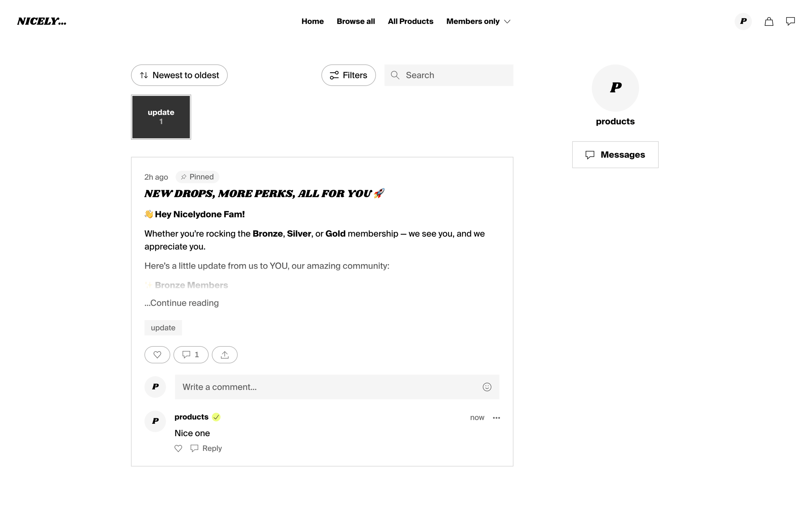Go to the Browse all menu item
This screenshot has width=812, height=521.
[356, 21]
